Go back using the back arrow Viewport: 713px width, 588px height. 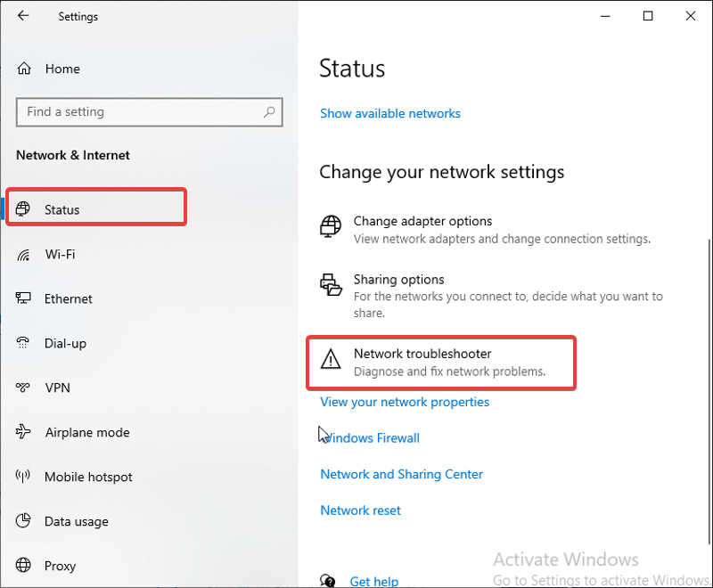pyautogui.click(x=23, y=16)
